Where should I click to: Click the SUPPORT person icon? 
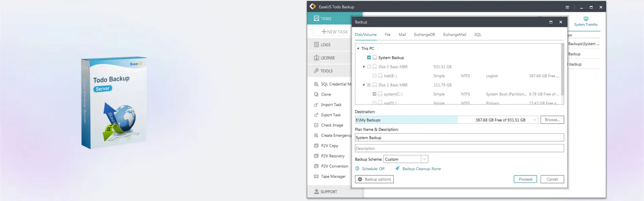(x=316, y=192)
